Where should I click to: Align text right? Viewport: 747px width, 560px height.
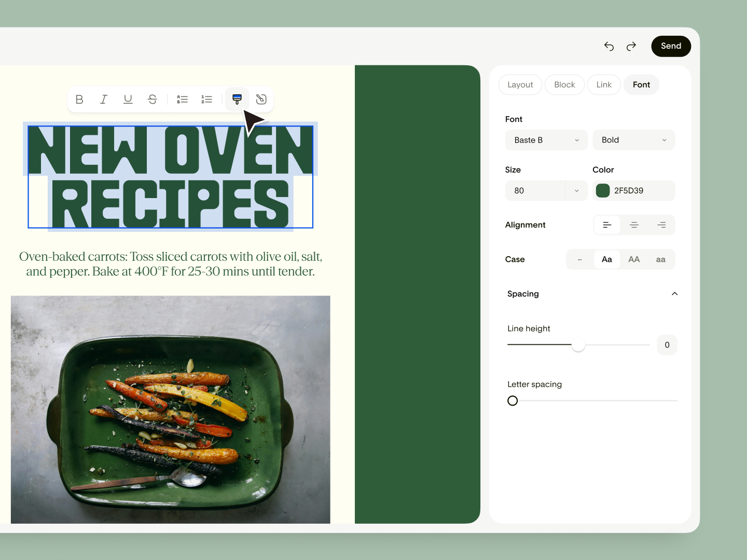point(661,225)
